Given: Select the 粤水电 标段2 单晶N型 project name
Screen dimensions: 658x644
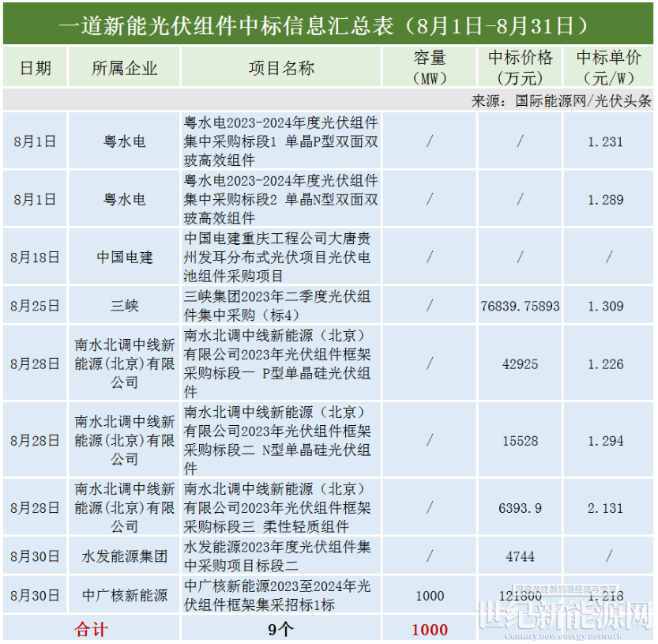Looking at the screenshot, I should 280,199.
